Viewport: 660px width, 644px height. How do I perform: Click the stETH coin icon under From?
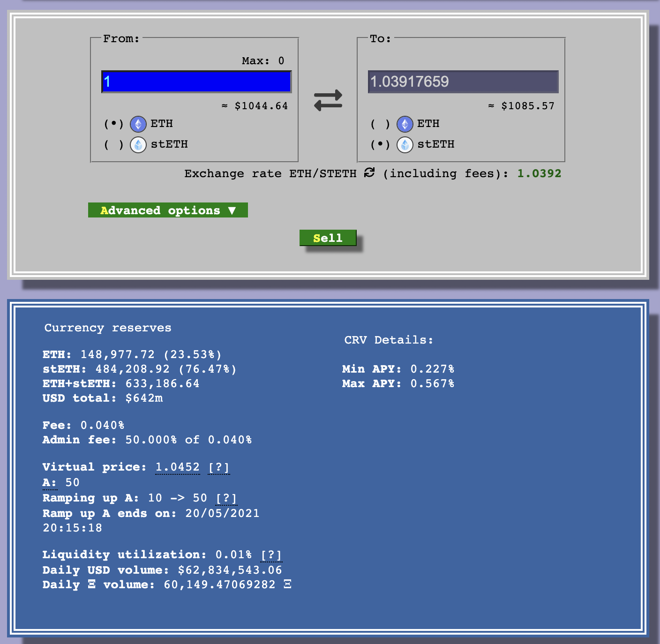tap(138, 145)
